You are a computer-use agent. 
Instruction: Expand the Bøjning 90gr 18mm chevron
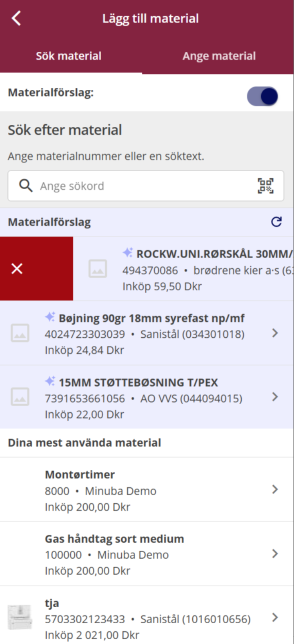(x=275, y=333)
